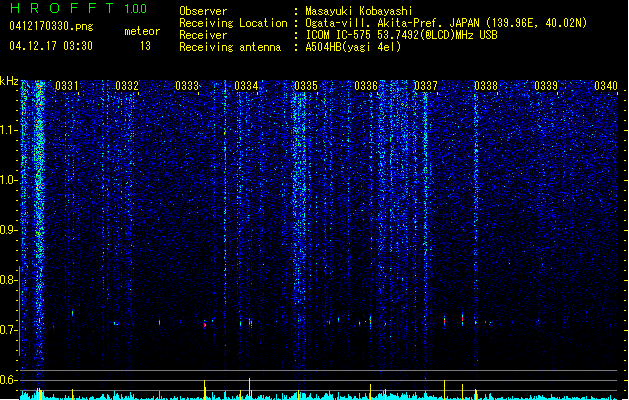
Task: Select the filename 0412170330.png
Action: (x=51, y=26)
